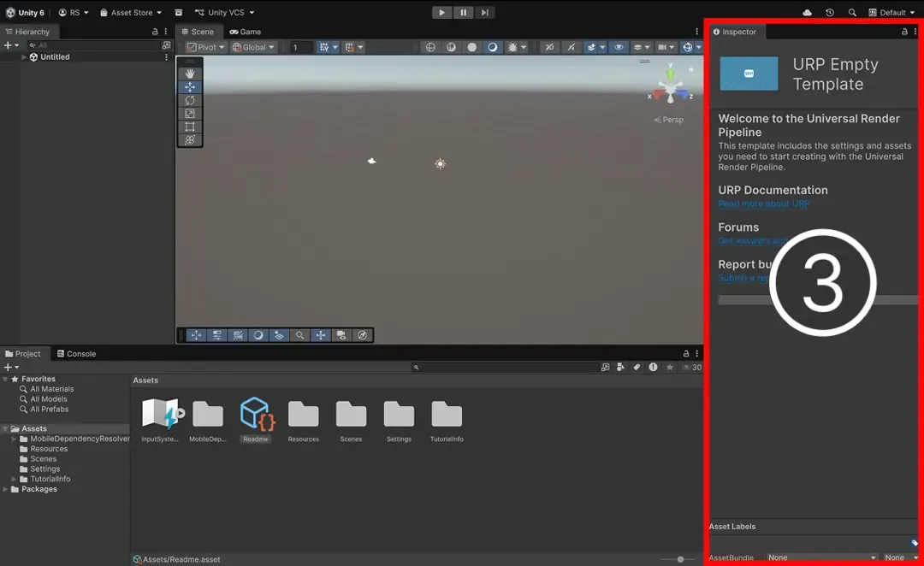Select the Move tool in scene toolbar
924x566 pixels.
tap(190, 87)
